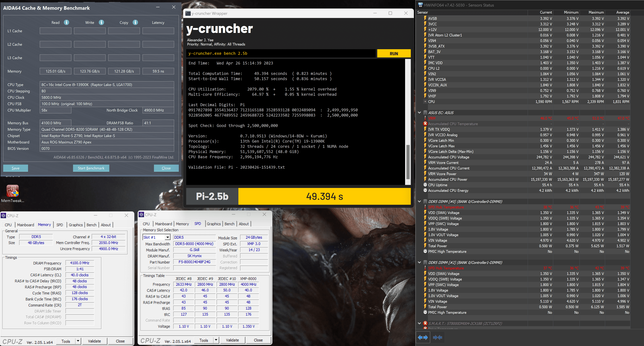Click y-cruncher output vertical scrollbar thumb
This screenshot has height=346, width=644.
click(408, 162)
